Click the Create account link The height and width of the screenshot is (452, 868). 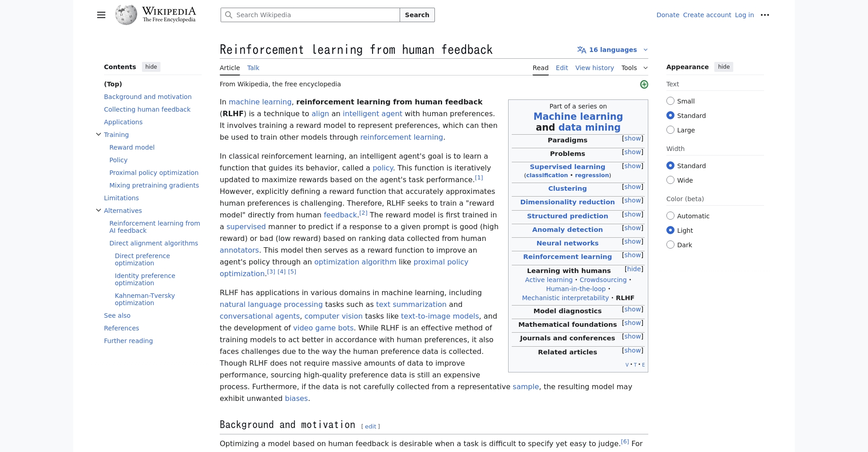pyautogui.click(x=707, y=15)
